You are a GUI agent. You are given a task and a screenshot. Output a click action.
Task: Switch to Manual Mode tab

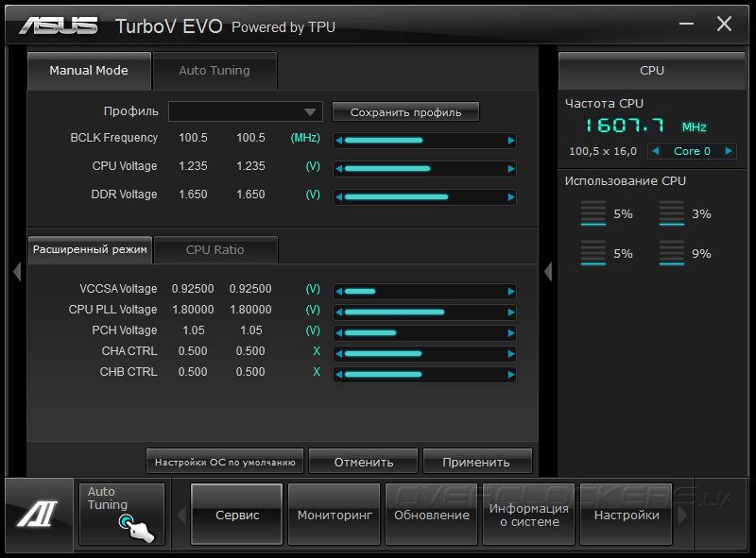point(89,71)
